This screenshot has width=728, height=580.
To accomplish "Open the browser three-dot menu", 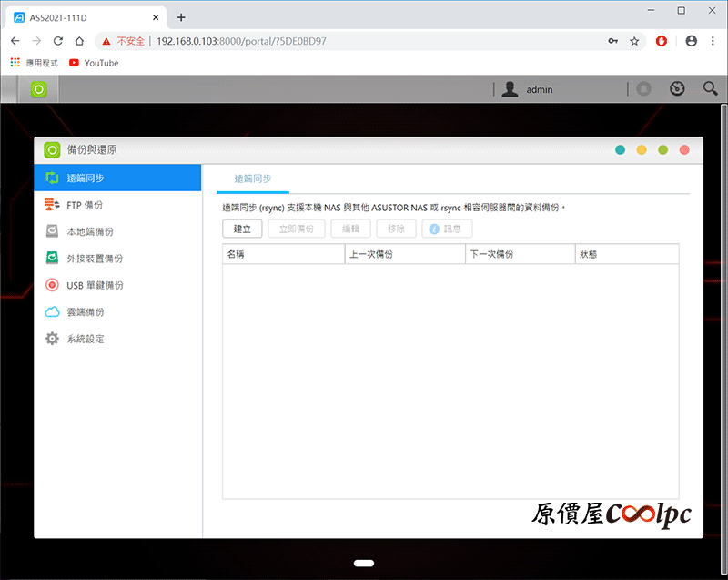I will click(713, 41).
